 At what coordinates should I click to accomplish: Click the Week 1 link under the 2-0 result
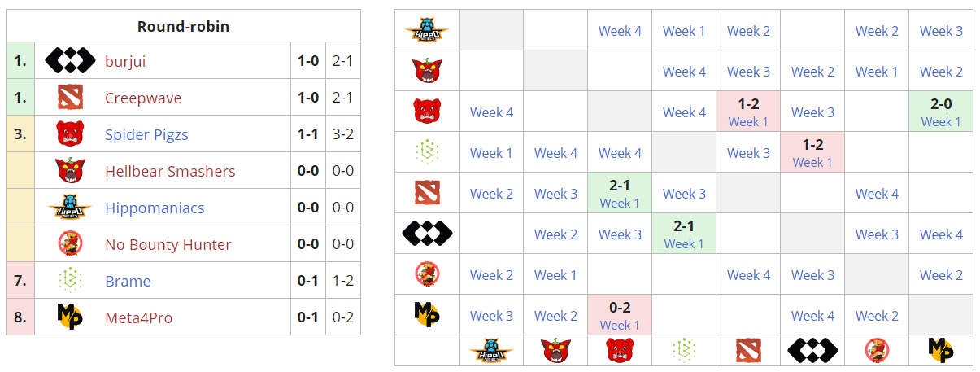click(x=940, y=122)
